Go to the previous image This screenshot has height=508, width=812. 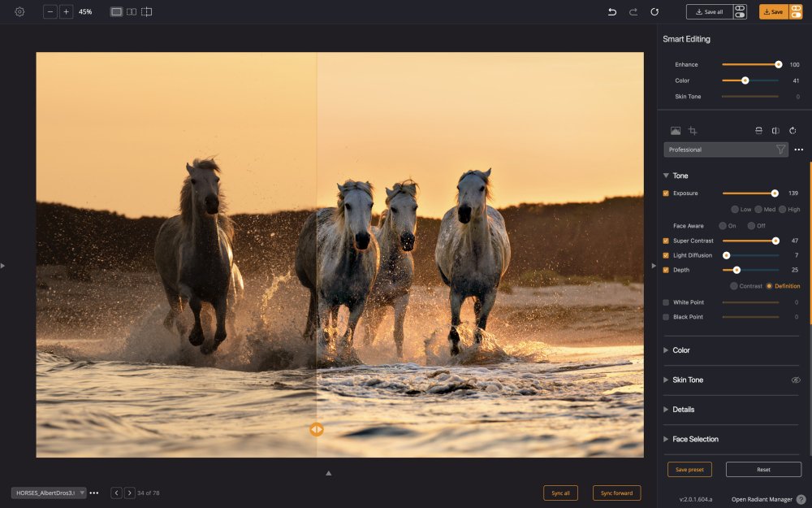click(116, 493)
